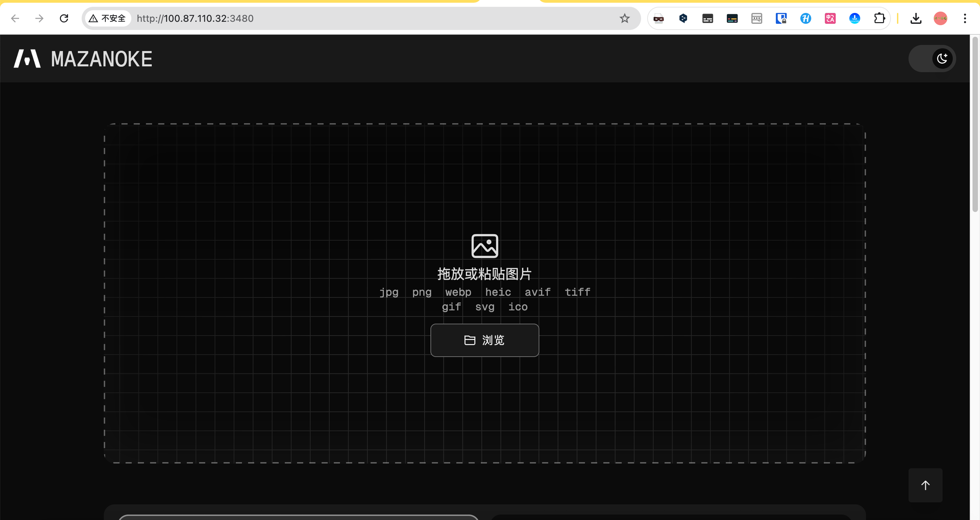Click the MAZANOKE logo icon
This screenshot has width=980, height=520.
pyautogui.click(x=27, y=59)
